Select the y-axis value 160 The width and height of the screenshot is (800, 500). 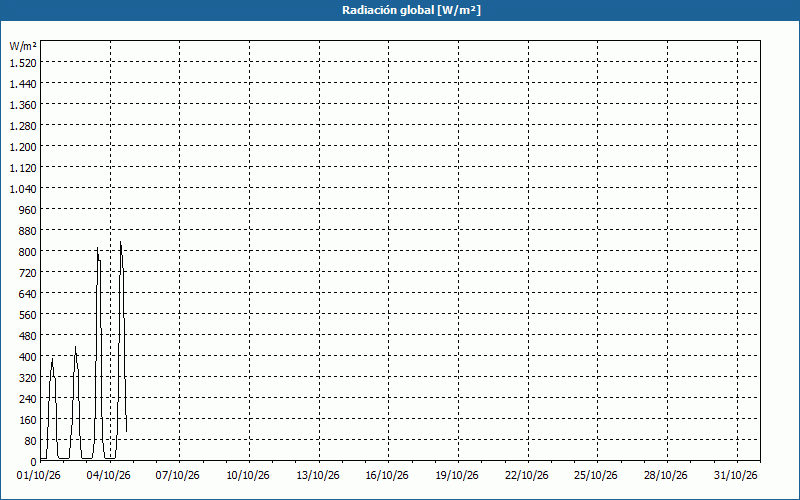click(x=29, y=419)
